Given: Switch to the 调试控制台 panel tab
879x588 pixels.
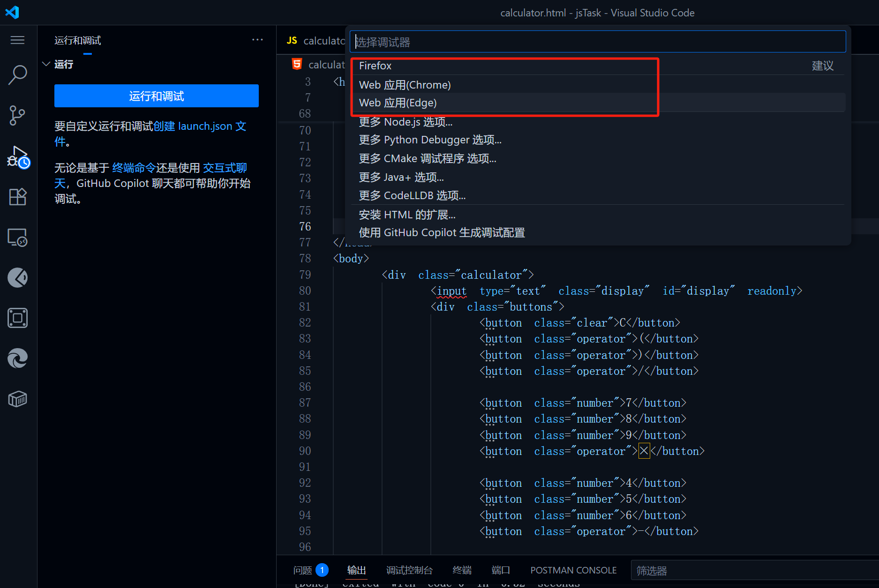Looking at the screenshot, I should [409, 570].
